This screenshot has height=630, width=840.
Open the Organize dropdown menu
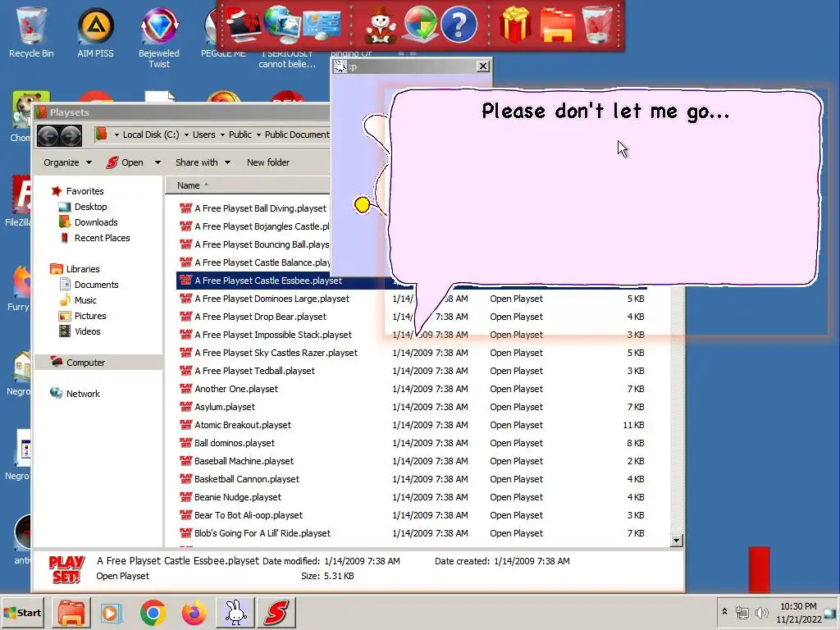pos(67,162)
